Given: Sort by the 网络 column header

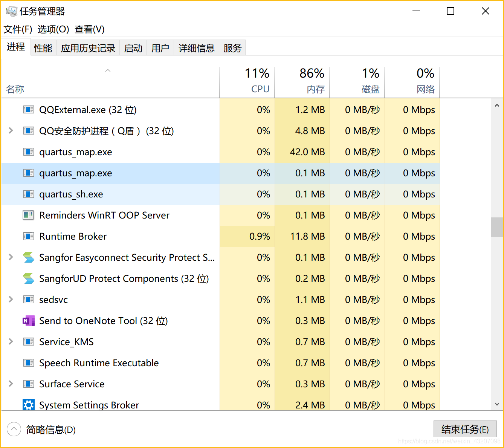Looking at the screenshot, I should [x=412, y=82].
